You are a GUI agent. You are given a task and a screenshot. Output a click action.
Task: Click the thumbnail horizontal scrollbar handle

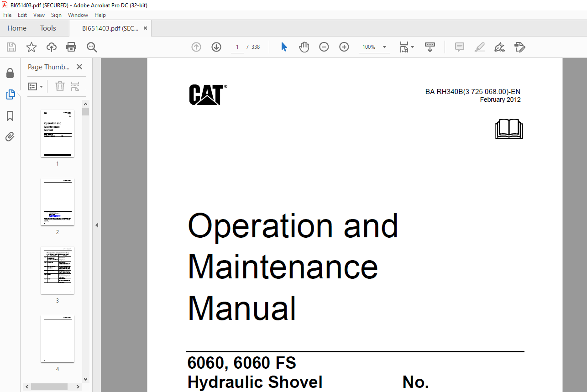pyautogui.click(x=50, y=387)
